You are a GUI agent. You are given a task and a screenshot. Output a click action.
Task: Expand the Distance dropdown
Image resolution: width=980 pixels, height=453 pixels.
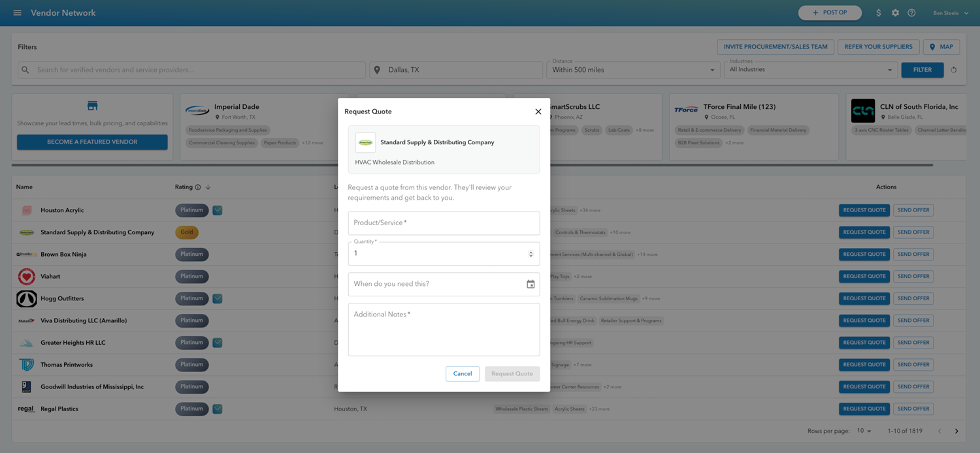coord(712,69)
